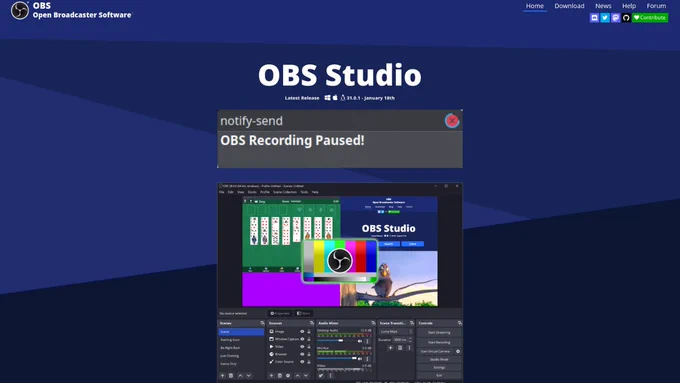Open the Help nav item
This screenshot has width=680, height=383.
pos(629,6)
